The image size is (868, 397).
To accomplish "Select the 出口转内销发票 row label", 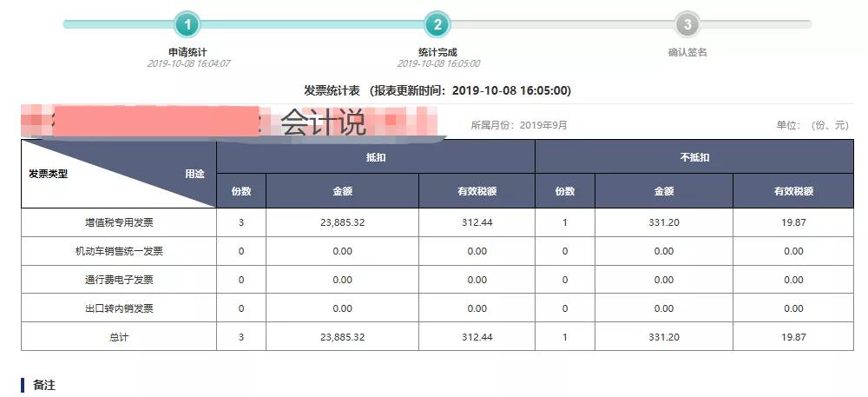I will (x=119, y=308).
